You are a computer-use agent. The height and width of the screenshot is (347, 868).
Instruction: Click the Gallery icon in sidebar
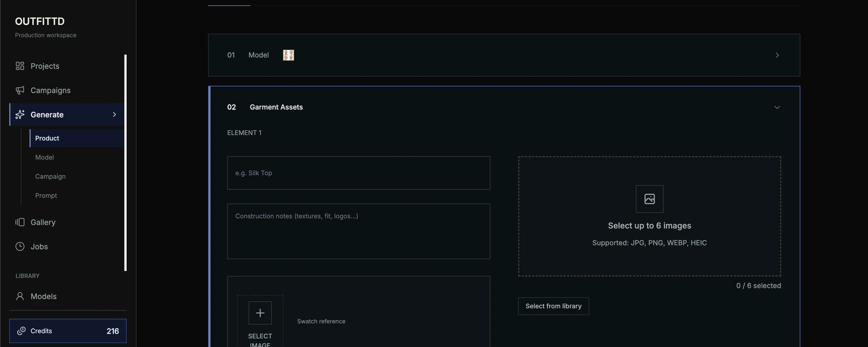[x=20, y=222]
